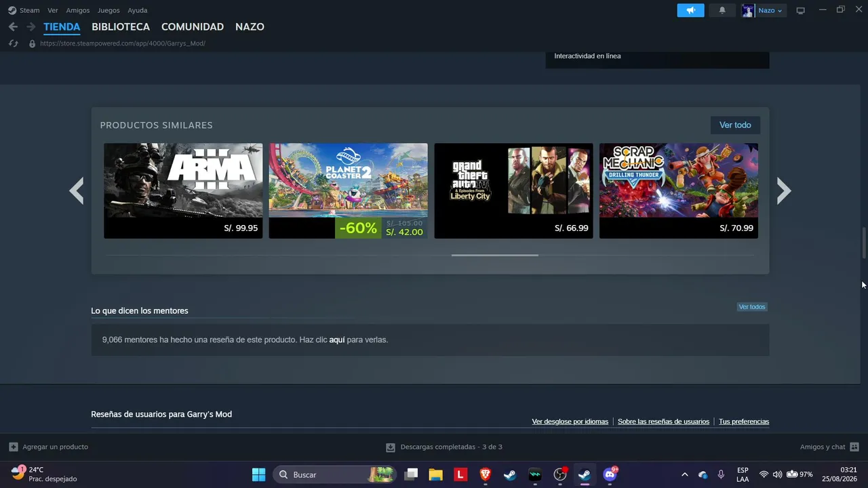868x488 pixels.
Task: Click the padlock site security icon
Action: pos(32,43)
